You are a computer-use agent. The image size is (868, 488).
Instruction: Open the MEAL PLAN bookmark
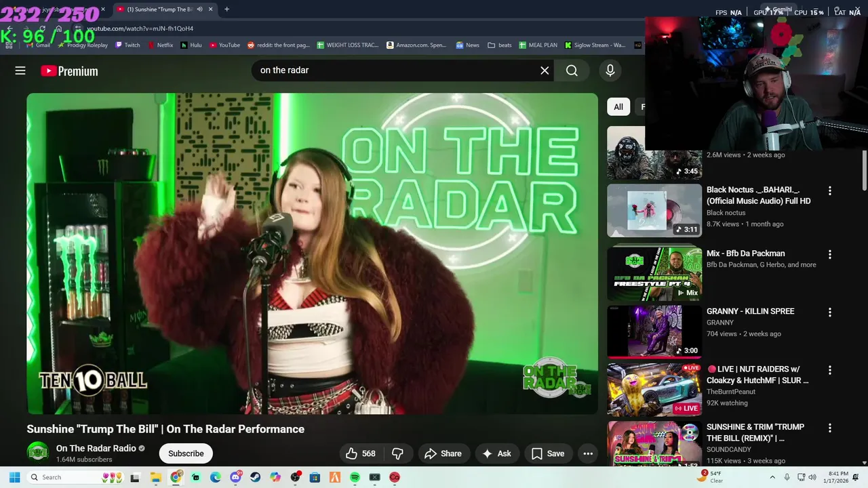click(x=538, y=45)
